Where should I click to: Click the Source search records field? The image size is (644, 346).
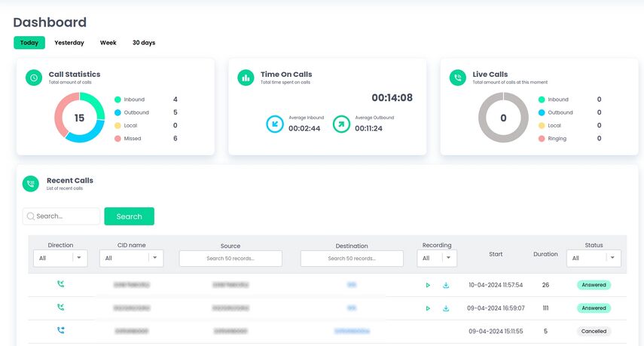point(230,259)
